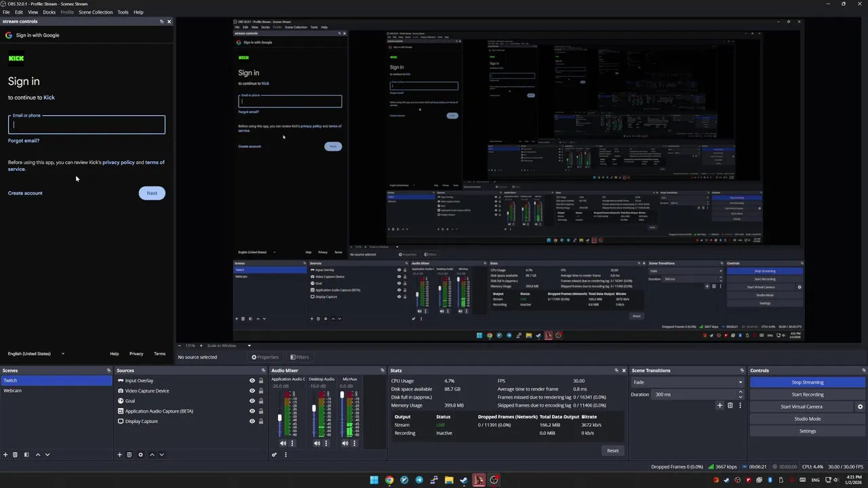Hide Application Audio Capture (BETA) source
Screen dimensions: 868x488
click(x=252, y=411)
